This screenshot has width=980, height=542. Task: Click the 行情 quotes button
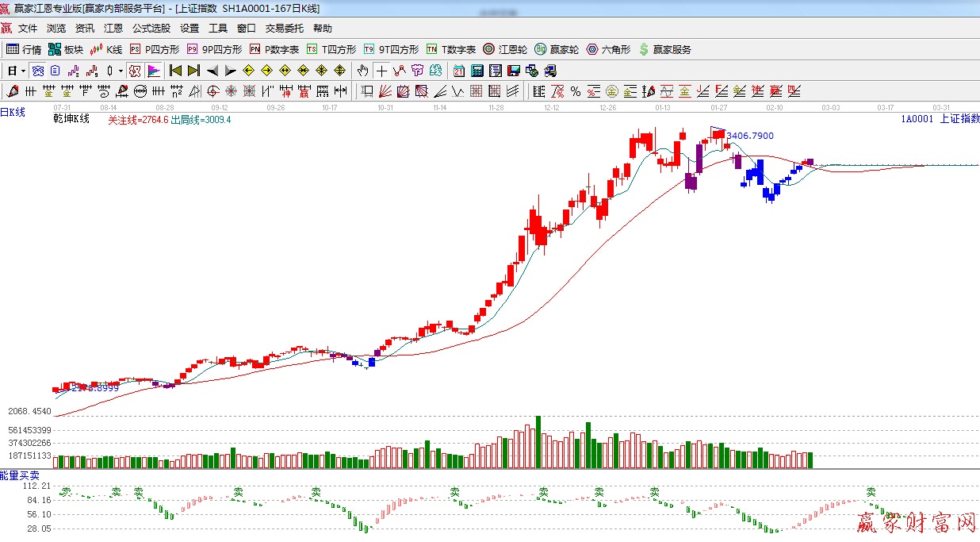(24, 49)
